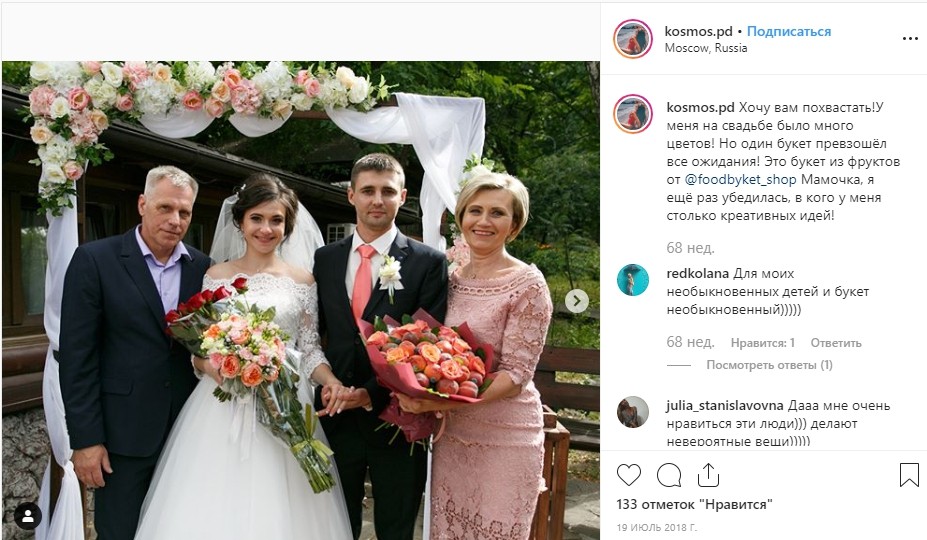This screenshot has width=927, height=540.
Task: Open three-dot more options menu
Action: point(910,38)
